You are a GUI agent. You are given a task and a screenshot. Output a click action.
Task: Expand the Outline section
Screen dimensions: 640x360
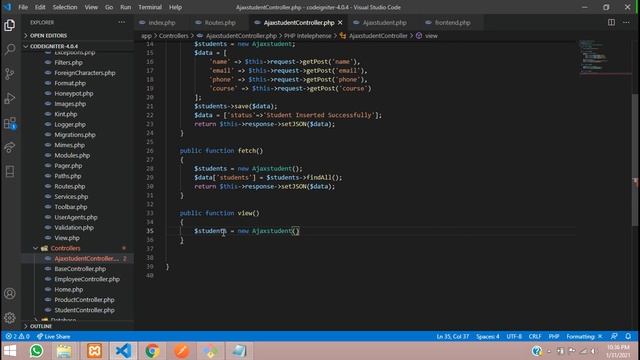(x=41, y=326)
